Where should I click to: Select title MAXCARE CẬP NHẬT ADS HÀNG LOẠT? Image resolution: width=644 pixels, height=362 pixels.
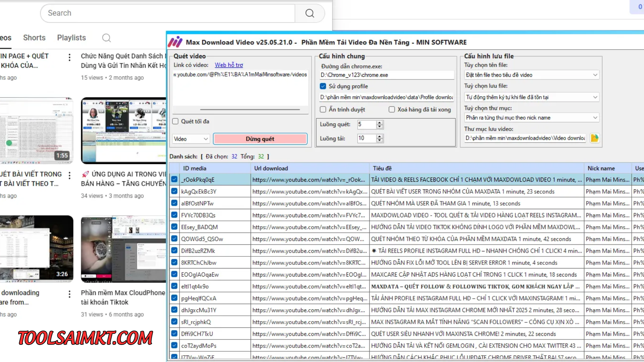(476, 275)
